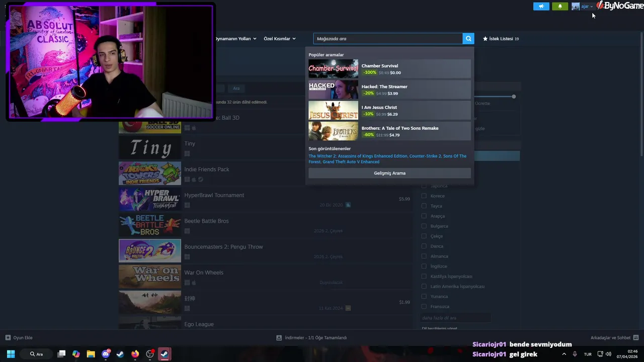Tick the Korece language checkbox
This screenshot has height=362, width=644.
(x=424, y=196)
